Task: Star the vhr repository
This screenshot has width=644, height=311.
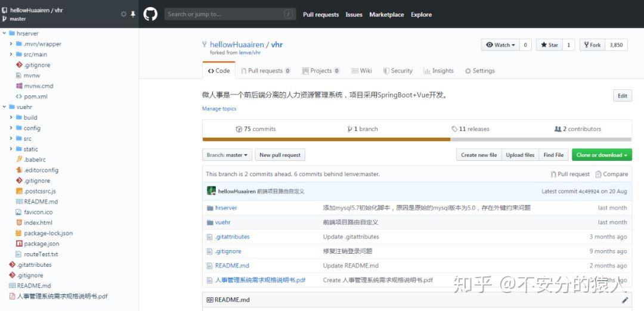Action: [549, 45]
